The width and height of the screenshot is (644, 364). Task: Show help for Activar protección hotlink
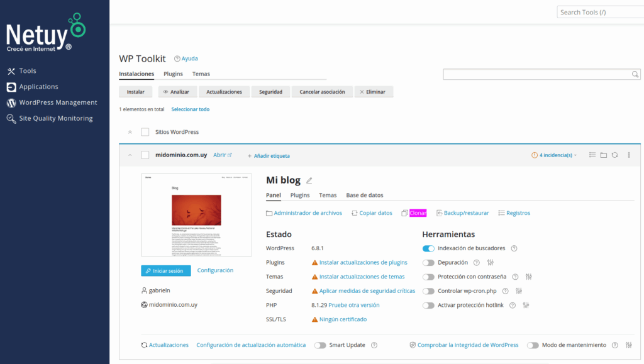coord(512,306)
